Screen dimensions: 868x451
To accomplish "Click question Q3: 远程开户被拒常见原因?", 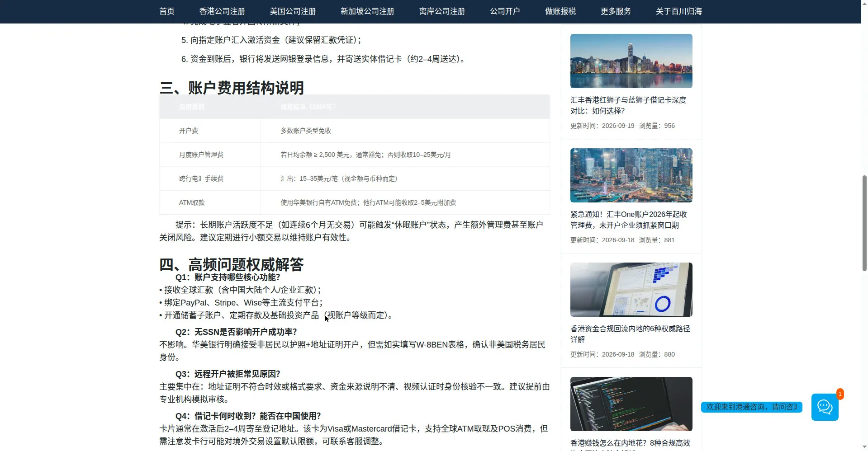I will tap(228, 374).
